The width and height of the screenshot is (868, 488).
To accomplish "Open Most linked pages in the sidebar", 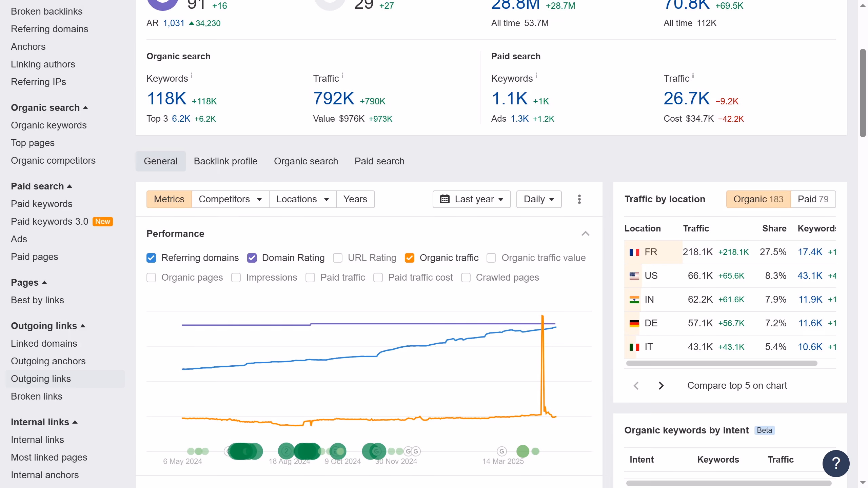I will (49, 457).
